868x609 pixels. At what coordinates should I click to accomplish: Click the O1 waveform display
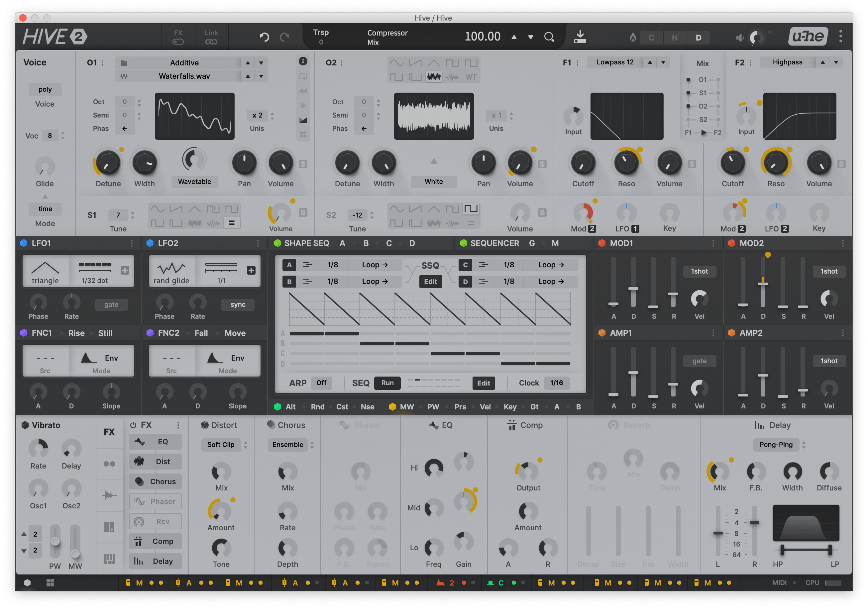coord(194,116)
